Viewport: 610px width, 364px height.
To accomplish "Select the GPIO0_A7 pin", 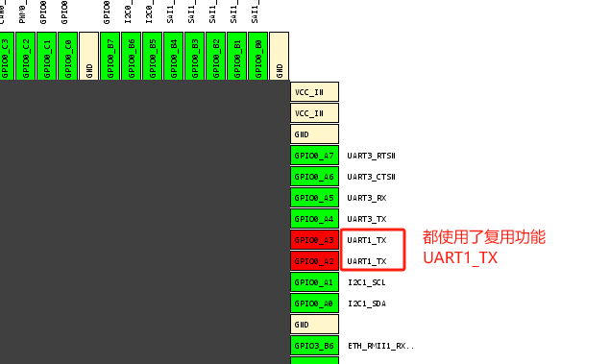I will coord(314,156).
